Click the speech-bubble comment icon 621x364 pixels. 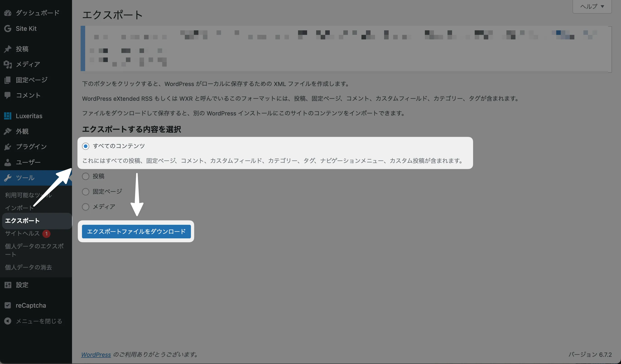(8, 95)
